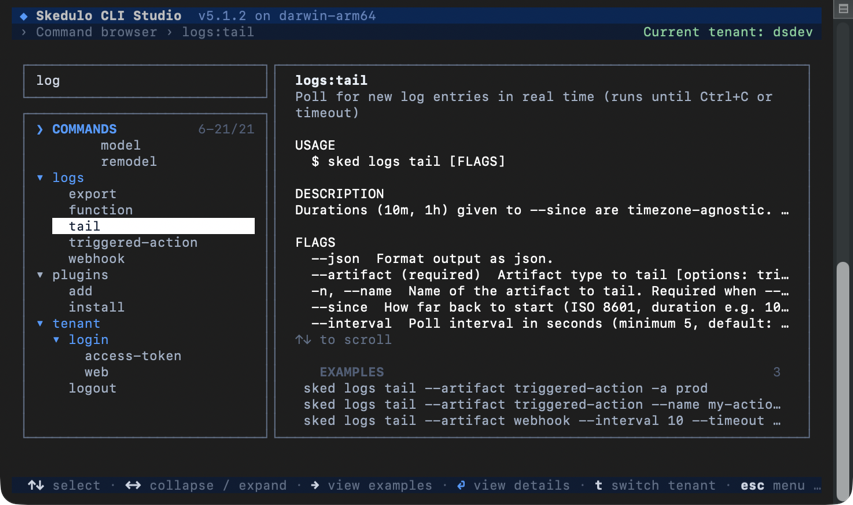
Task: Click the esc menu footer hint
Action: (772, 485)
